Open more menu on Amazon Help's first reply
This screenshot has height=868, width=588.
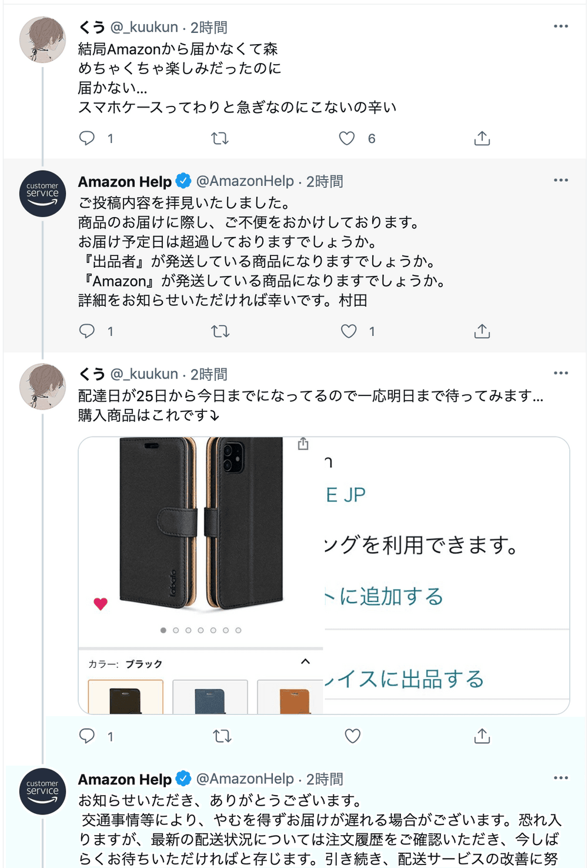click(560, 180)
